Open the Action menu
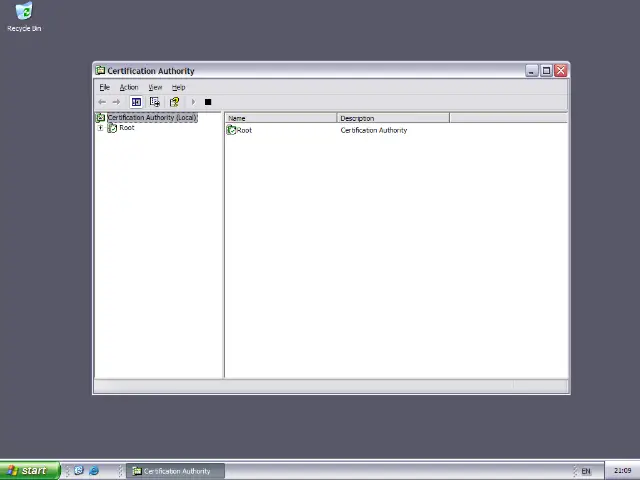 [129, 87]
